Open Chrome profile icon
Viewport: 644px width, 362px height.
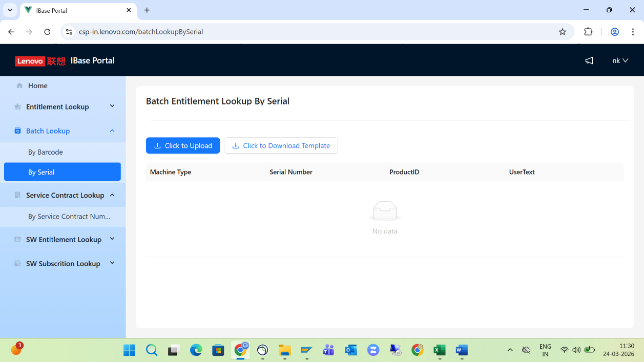click(x=615, y=32)
